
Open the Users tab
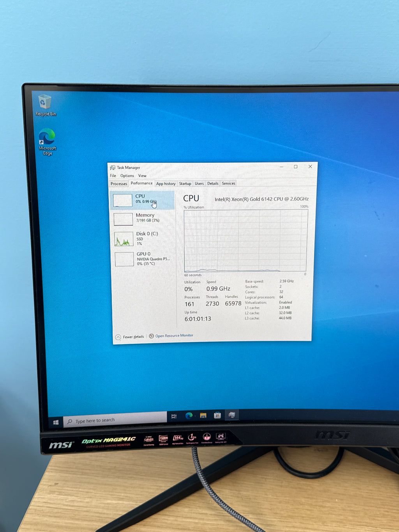[199, 184]
